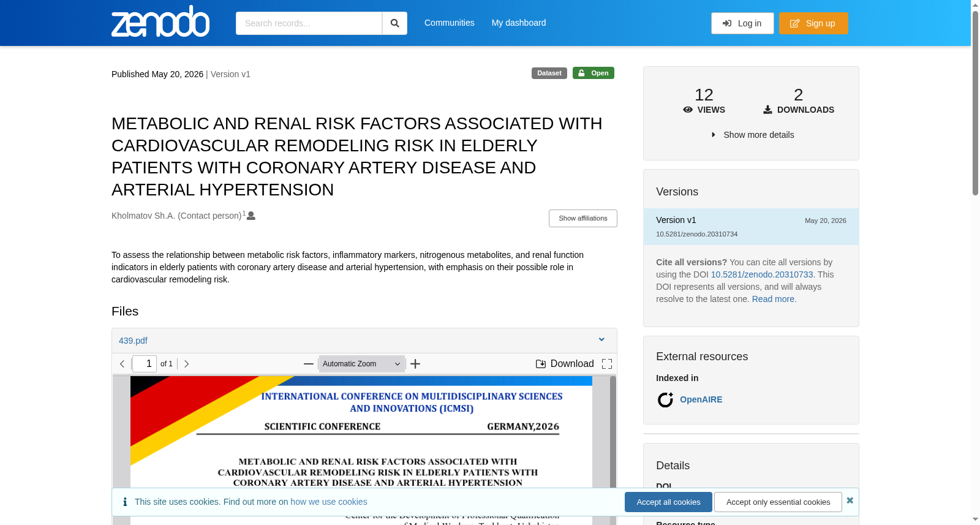
Task: Click the search magnifier icon
Action: tap(395, 23)
